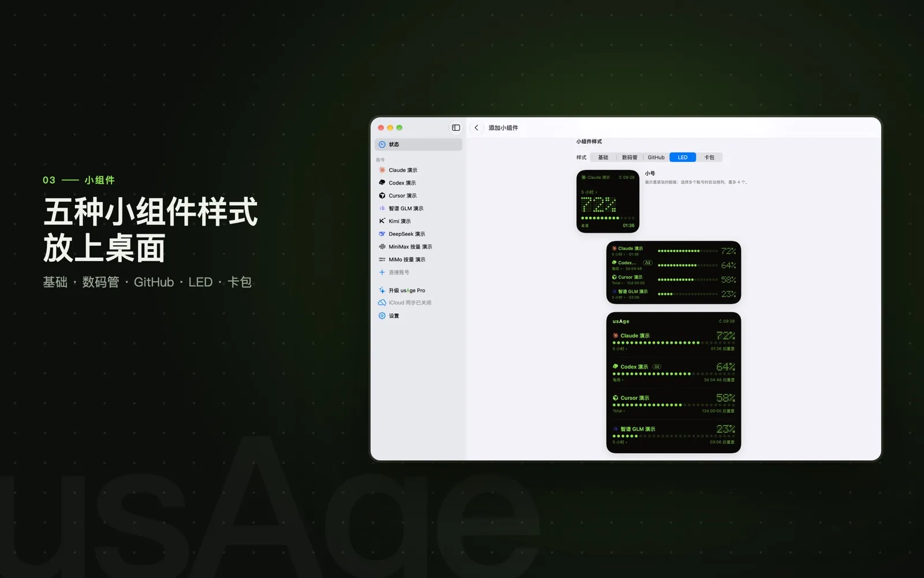Select MiniMax 按量 演示 account
This screenshot has height=578, width=924.
tap(418, 247)
